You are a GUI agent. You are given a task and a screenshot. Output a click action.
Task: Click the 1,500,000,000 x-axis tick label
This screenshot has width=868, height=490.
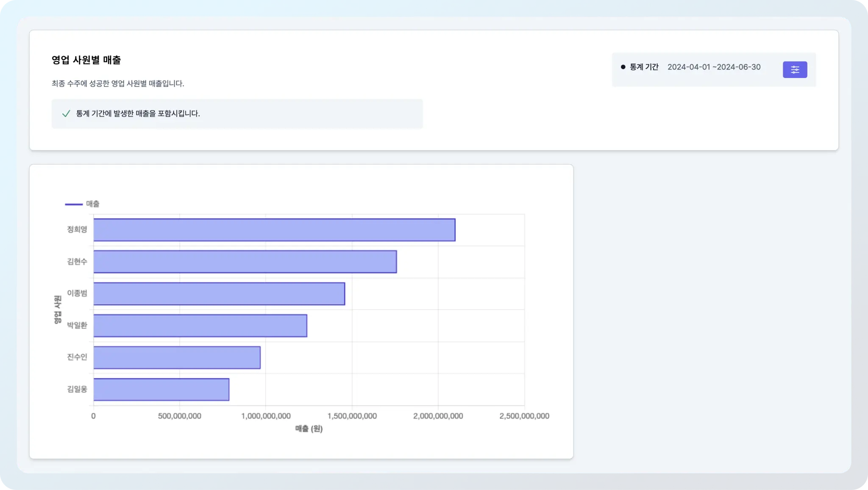352,416
